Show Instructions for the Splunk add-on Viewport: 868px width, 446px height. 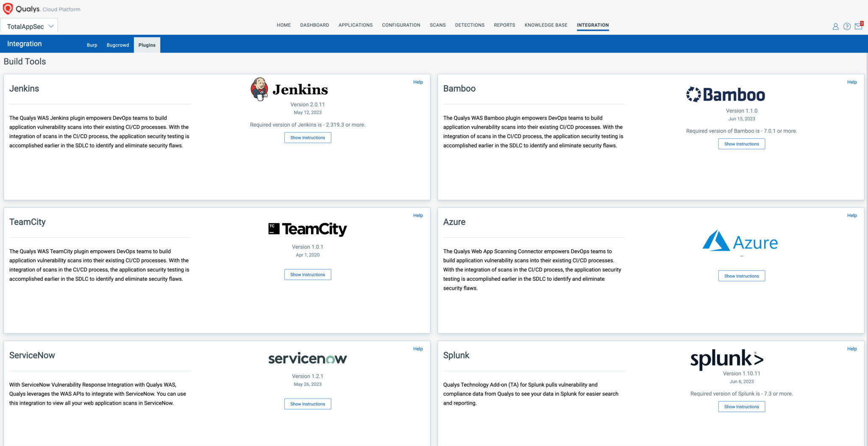[x=741, y=406]
